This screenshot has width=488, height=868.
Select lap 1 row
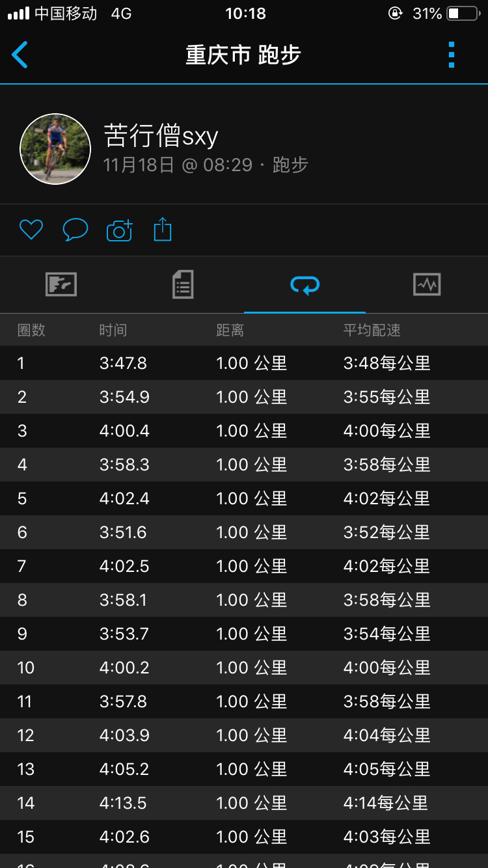click(244, 363)
